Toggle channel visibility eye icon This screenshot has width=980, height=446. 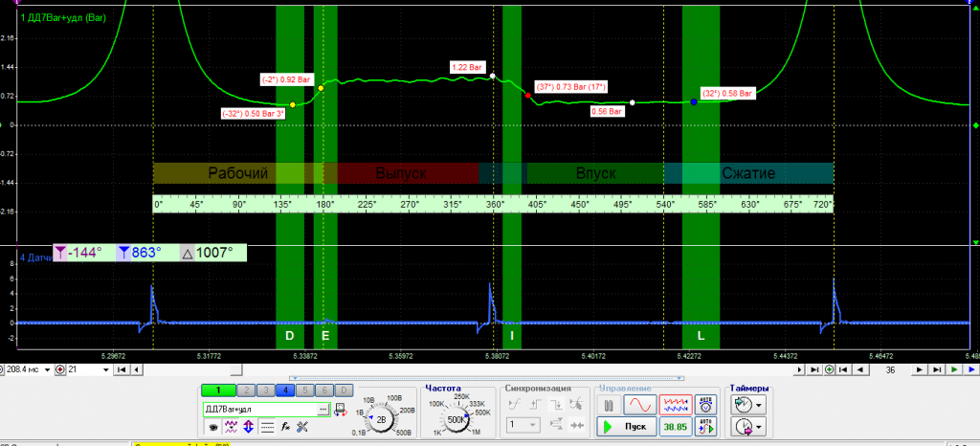click(212, 428)
